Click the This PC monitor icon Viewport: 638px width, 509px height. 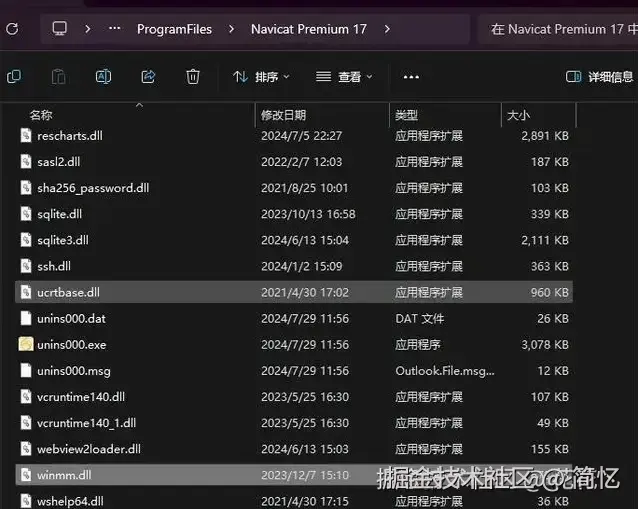[59, 28]
